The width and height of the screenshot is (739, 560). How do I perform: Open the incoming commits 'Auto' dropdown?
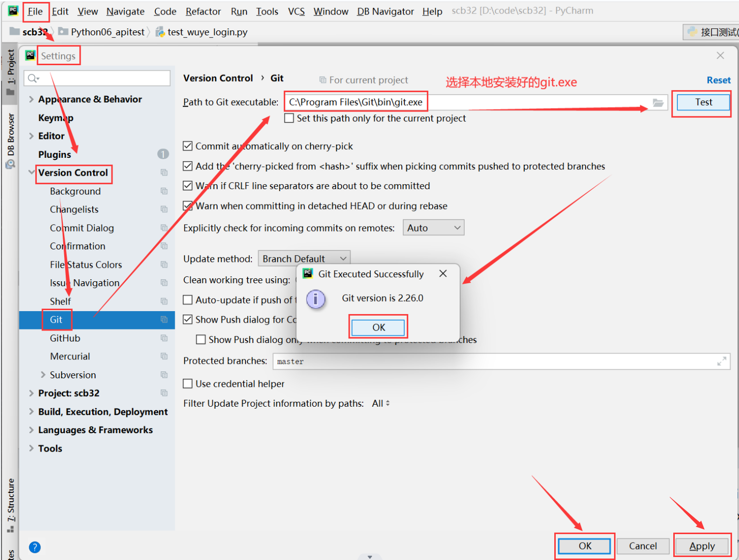tap(433, 228)
